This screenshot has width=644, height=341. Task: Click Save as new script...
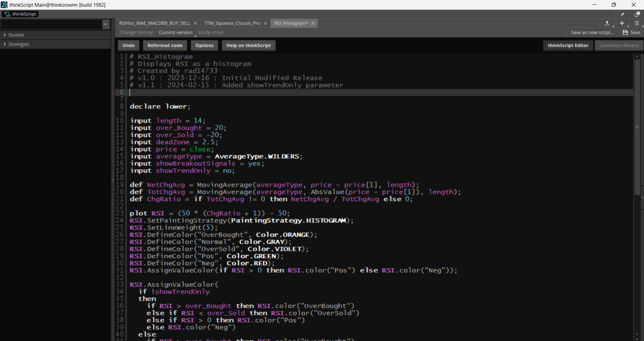(592, 33)
